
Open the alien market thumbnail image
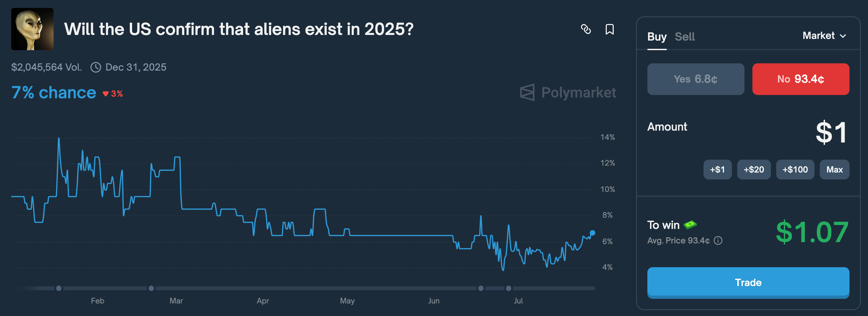coord(32,29)
